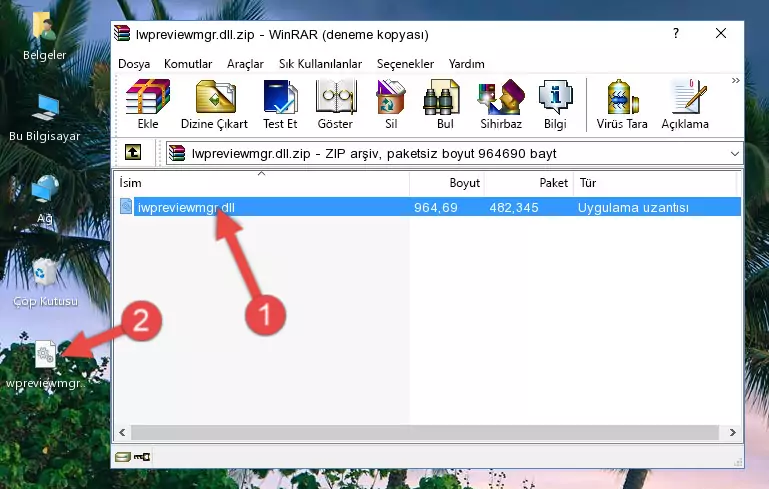
Task: Click the 482,345 packed size value
Action: (514, 207)
